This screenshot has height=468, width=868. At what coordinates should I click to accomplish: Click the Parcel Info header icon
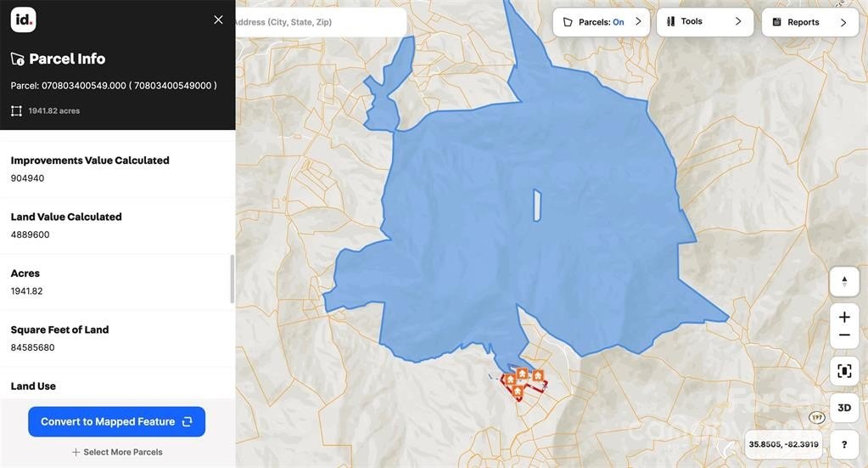click(x=18, y=59)
